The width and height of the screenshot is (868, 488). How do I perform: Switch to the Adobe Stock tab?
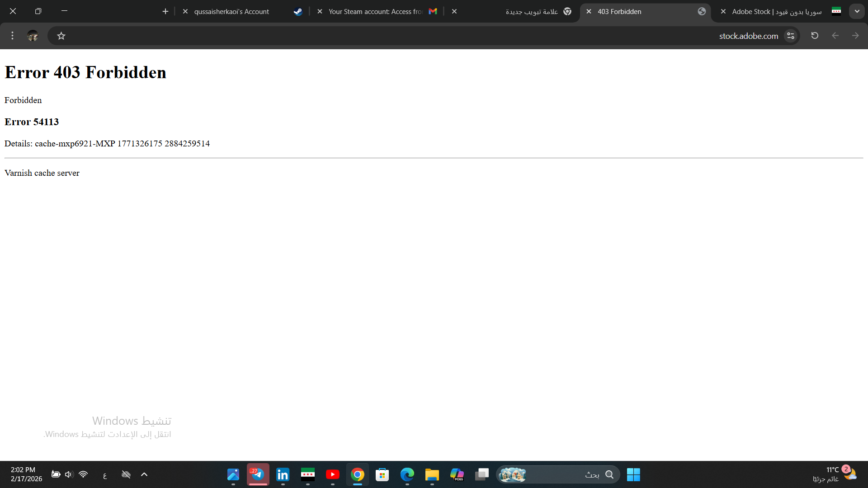pyautogui.click(x=778, y=12)
